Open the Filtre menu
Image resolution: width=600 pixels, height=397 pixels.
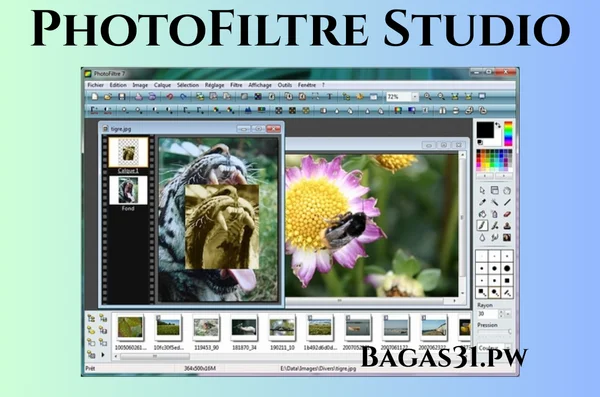click(x=236, y=85)
